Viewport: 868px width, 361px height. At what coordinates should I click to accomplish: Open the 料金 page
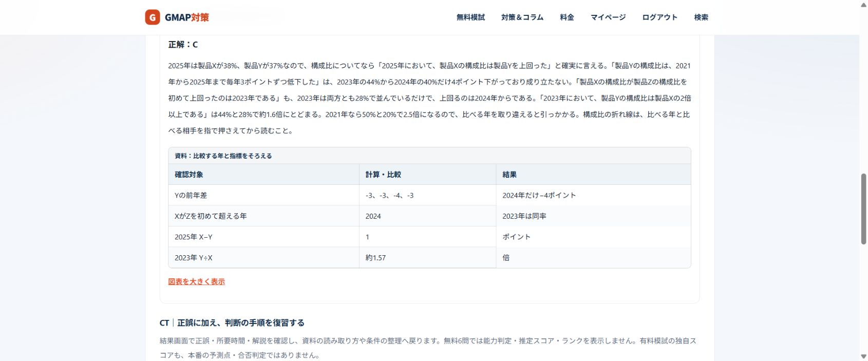tap(567, 17)
